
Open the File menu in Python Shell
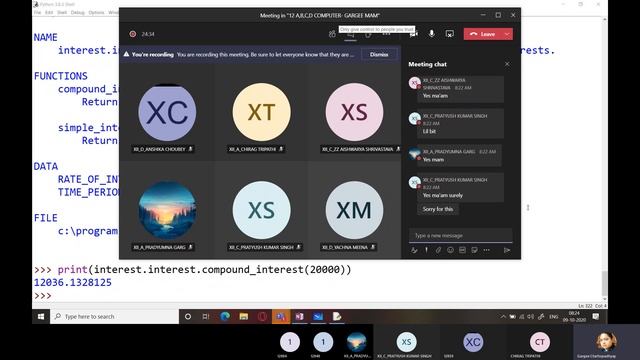tap(38, 13)
